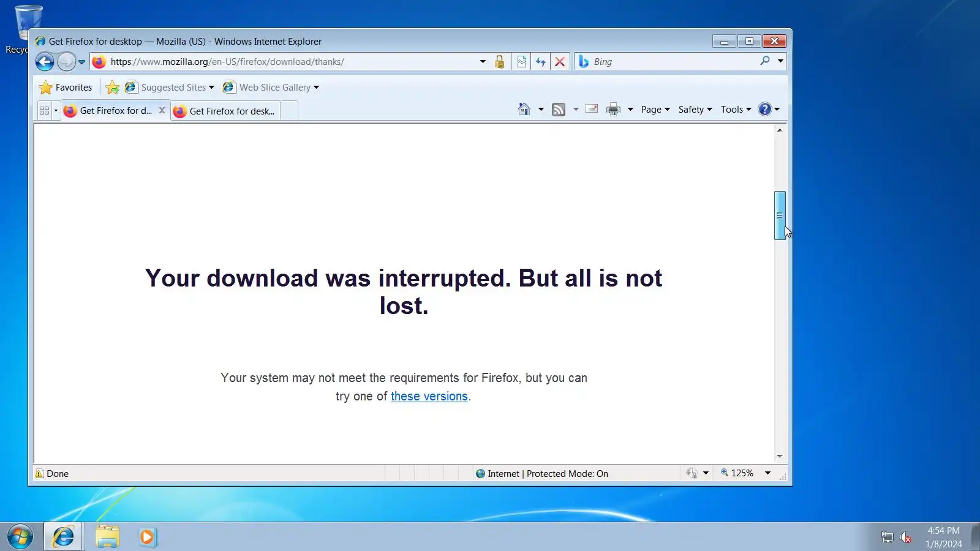Screen dimensions: 980x551
Task: Click the Home icon in command bar
Action: (524, 110)
